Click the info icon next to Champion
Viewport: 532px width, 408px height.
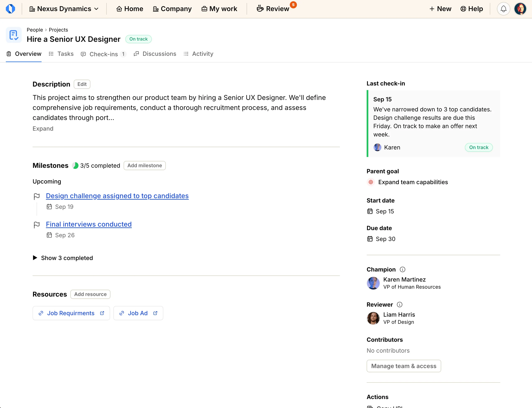click(x=402, y=269)
